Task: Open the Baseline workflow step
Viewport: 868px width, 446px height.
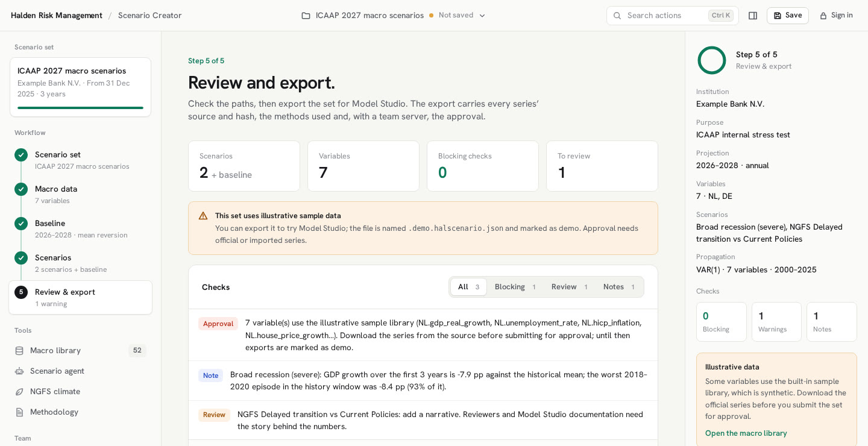Action: [80, 229]
